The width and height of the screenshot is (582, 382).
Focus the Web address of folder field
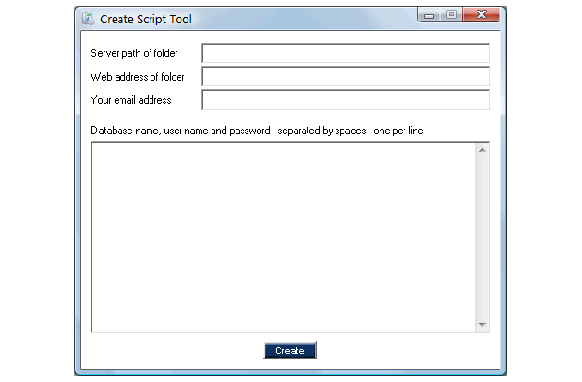[346, 76]
